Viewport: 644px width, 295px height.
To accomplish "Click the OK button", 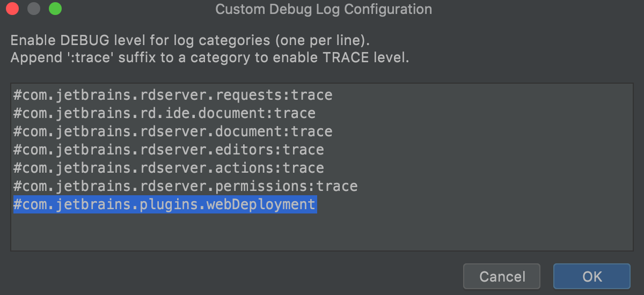I will click(x=591, y=277).
